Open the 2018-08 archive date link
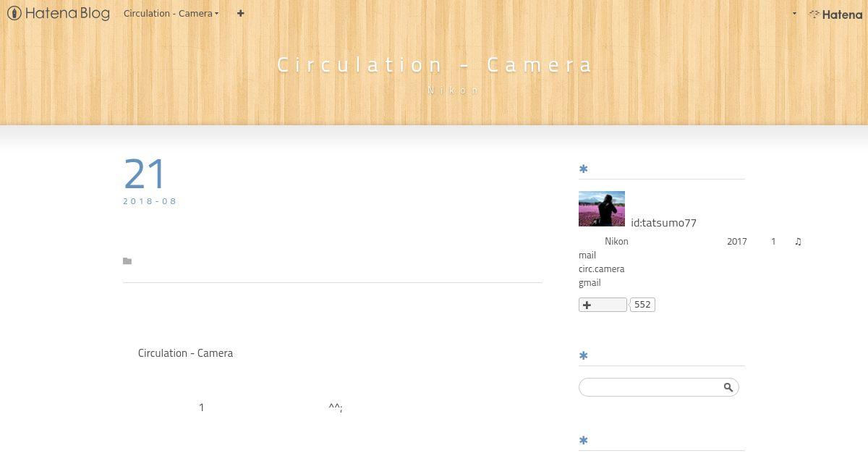The height and width of the screenshot is (456, 868). click(150, 201)
